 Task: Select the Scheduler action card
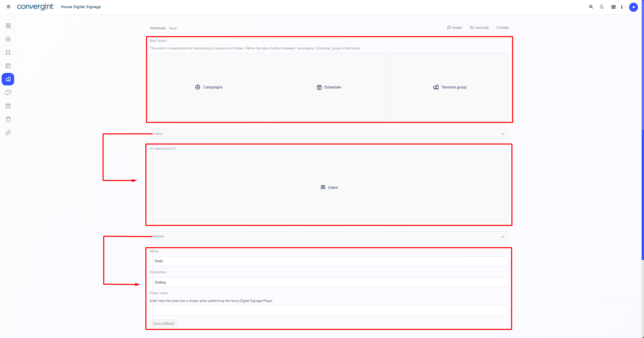(x=329, y=87)
